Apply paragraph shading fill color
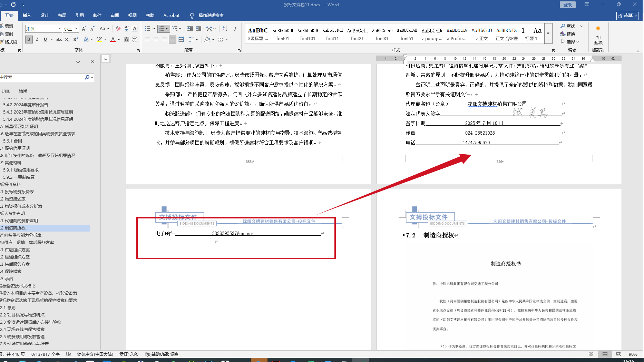The width and height of the screenshot is (644, 362). tap(207, 39)
